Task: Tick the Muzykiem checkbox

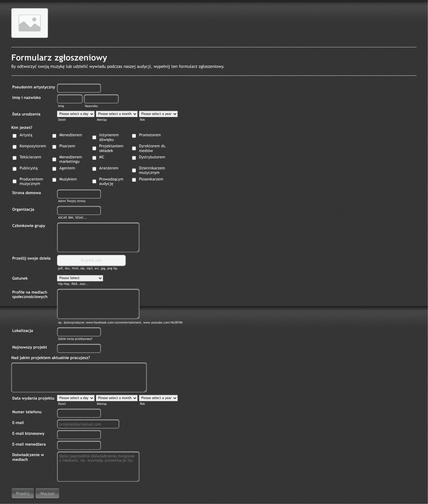Action: point(54,180)
